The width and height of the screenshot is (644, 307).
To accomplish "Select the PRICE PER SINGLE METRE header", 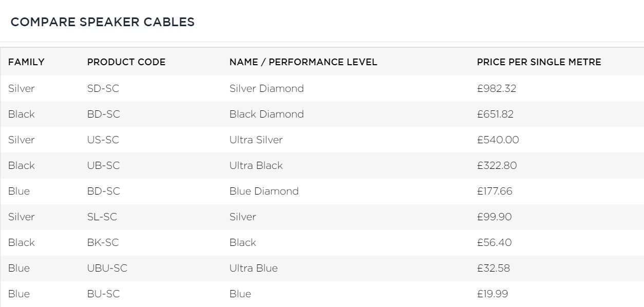I will 539,62.
